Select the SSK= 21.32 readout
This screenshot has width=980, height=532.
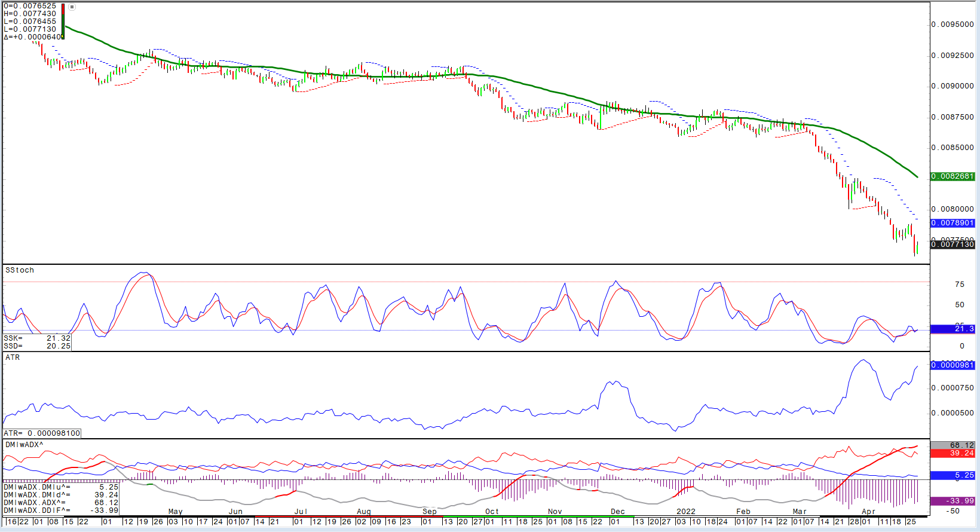37,338
